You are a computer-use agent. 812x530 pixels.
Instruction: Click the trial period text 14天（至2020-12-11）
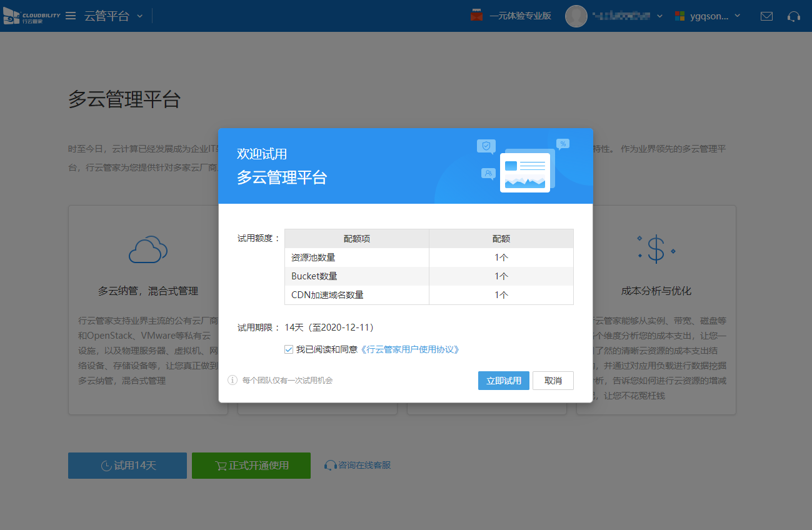[x=329, y=327]
